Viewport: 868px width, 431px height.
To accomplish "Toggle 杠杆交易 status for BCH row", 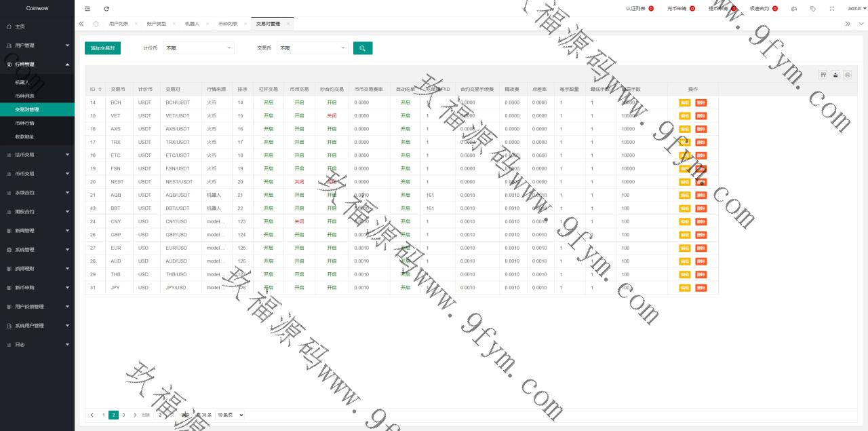I will 269,102.
